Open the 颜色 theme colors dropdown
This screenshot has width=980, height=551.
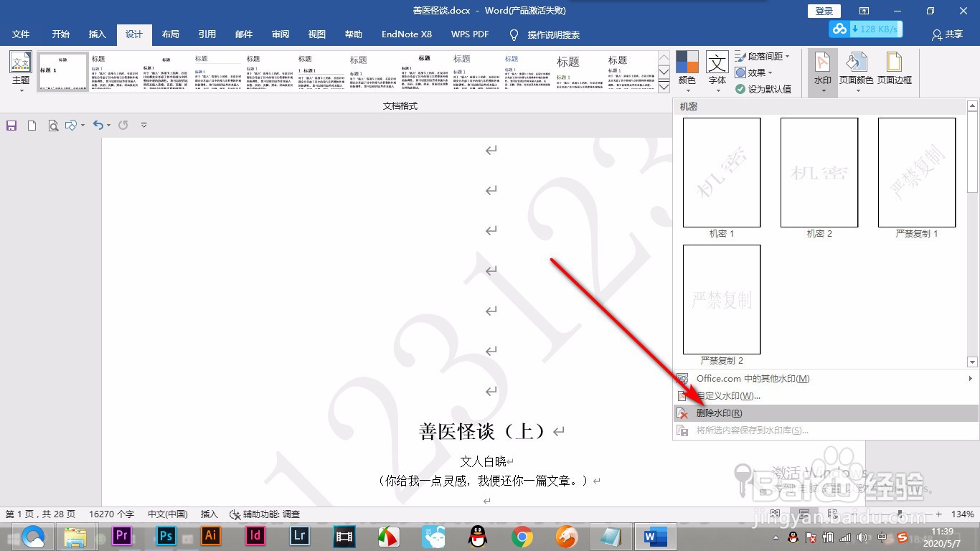tap(687, 71)
